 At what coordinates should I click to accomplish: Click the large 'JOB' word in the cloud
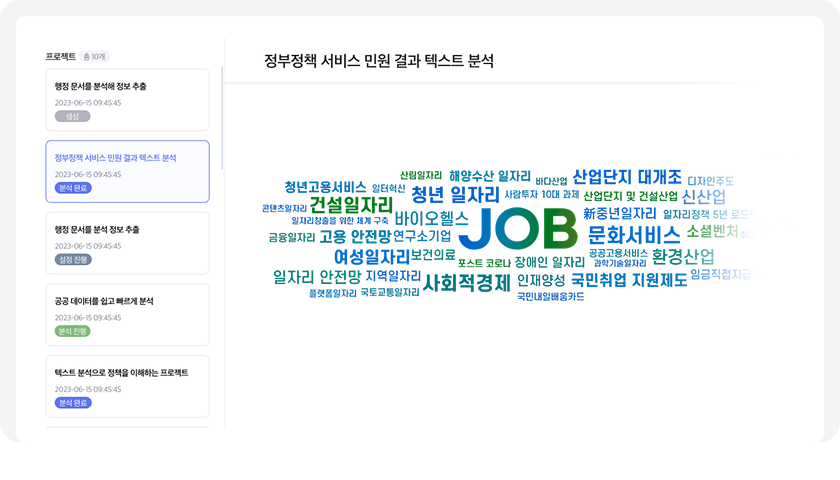(517, 229)
